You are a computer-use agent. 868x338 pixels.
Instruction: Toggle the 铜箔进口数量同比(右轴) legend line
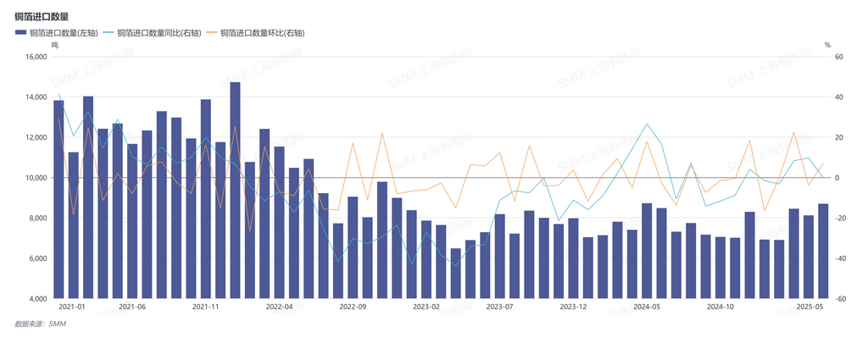click(x=153, y=33)
